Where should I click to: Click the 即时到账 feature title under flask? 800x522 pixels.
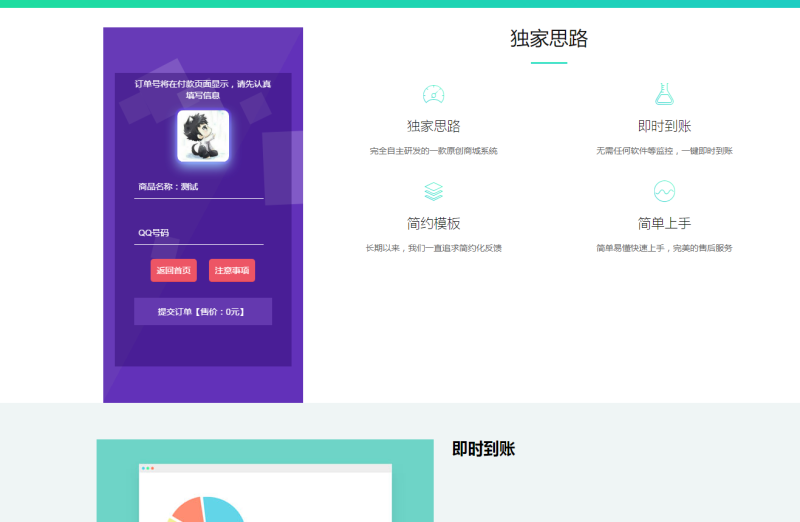664,126
